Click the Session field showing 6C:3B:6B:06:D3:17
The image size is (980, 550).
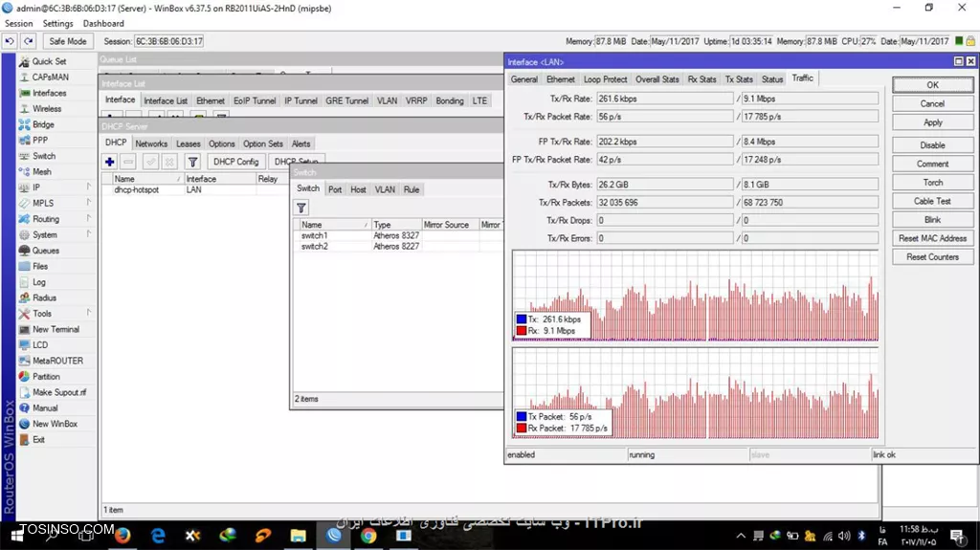coord(169,41)
